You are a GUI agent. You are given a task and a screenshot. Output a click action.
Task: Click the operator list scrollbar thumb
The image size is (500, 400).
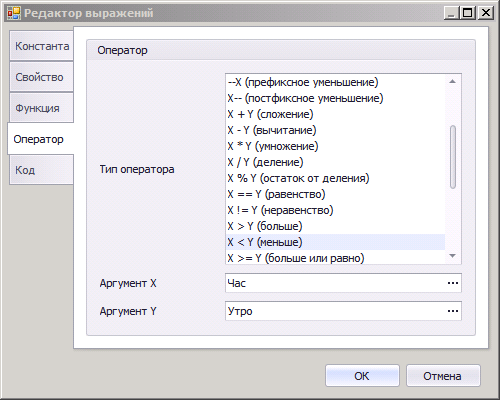click(453, 157)
